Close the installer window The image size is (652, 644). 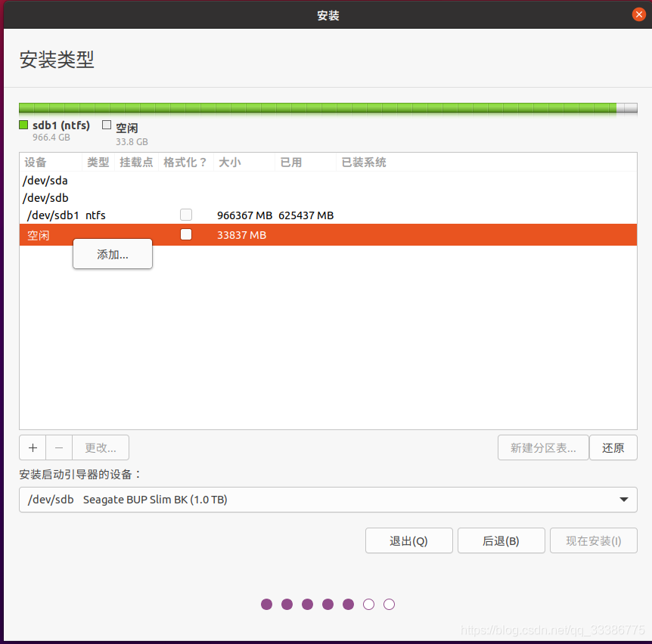pyautogui.click(x=638, y=14)
